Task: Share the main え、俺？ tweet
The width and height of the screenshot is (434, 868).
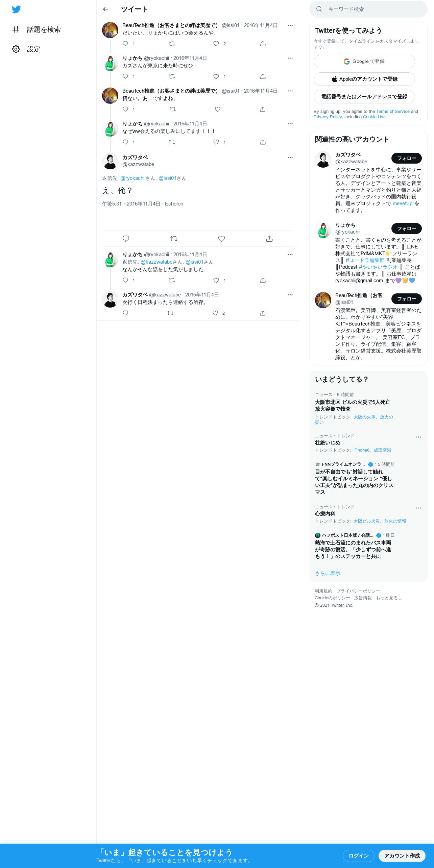Action: coord(269,239)
